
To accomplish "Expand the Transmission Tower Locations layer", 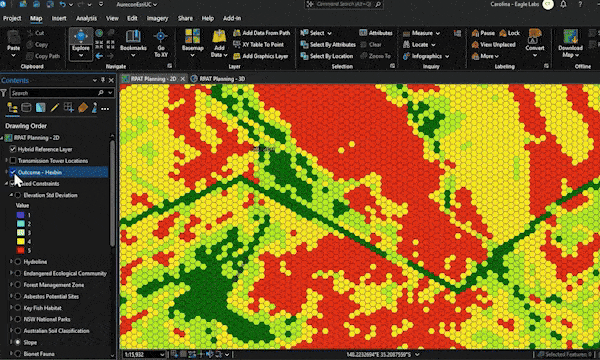I will 6,161.
